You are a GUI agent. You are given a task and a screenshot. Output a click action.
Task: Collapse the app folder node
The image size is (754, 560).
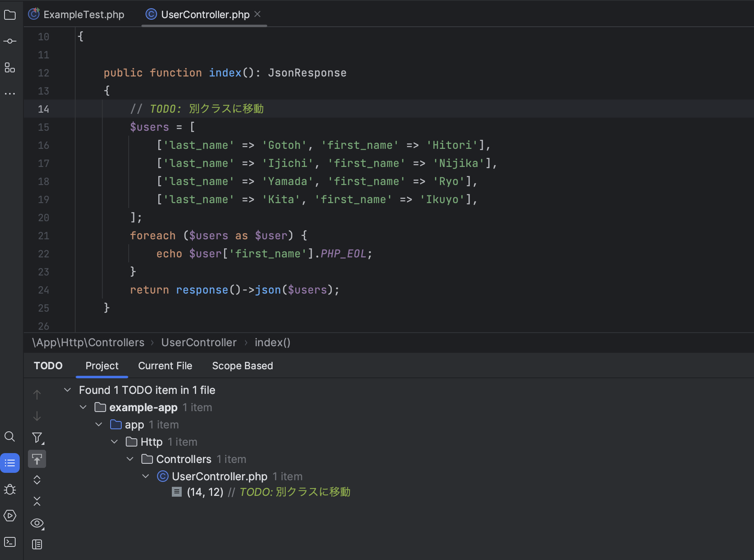coord(99,424)
